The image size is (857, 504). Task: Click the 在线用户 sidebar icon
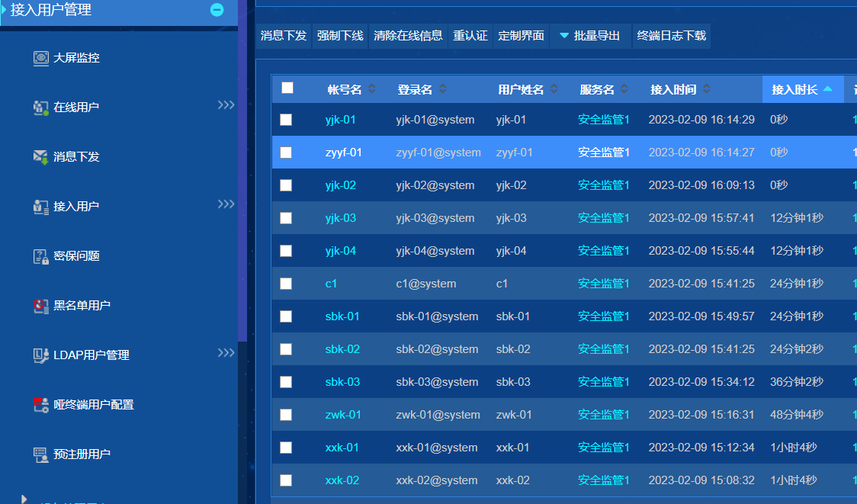[40, 108]
